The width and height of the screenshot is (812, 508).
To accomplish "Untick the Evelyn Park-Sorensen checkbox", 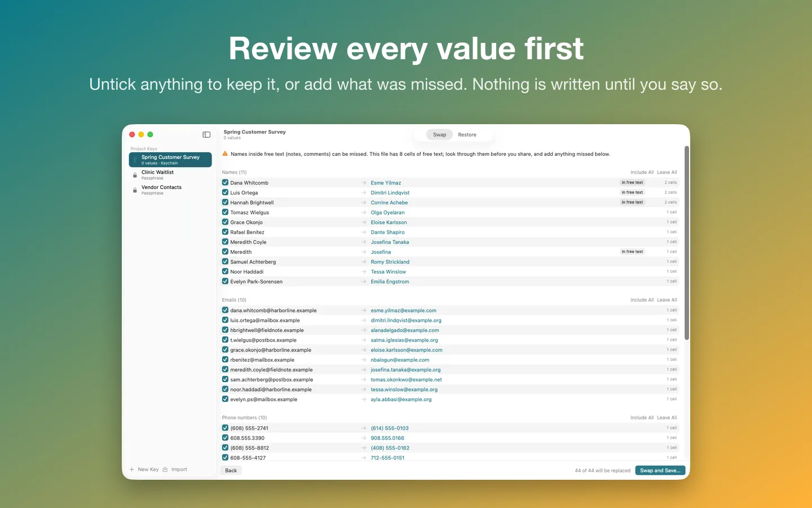I will point(225,282).
